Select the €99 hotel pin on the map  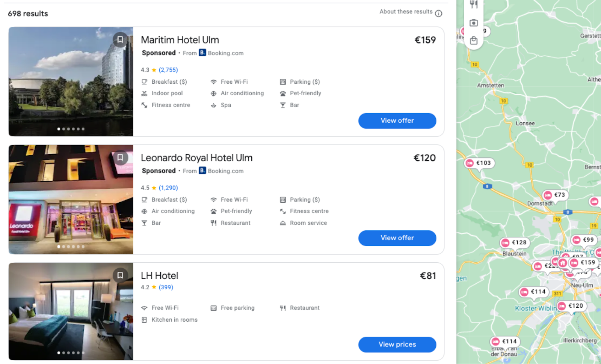[584, 240]
